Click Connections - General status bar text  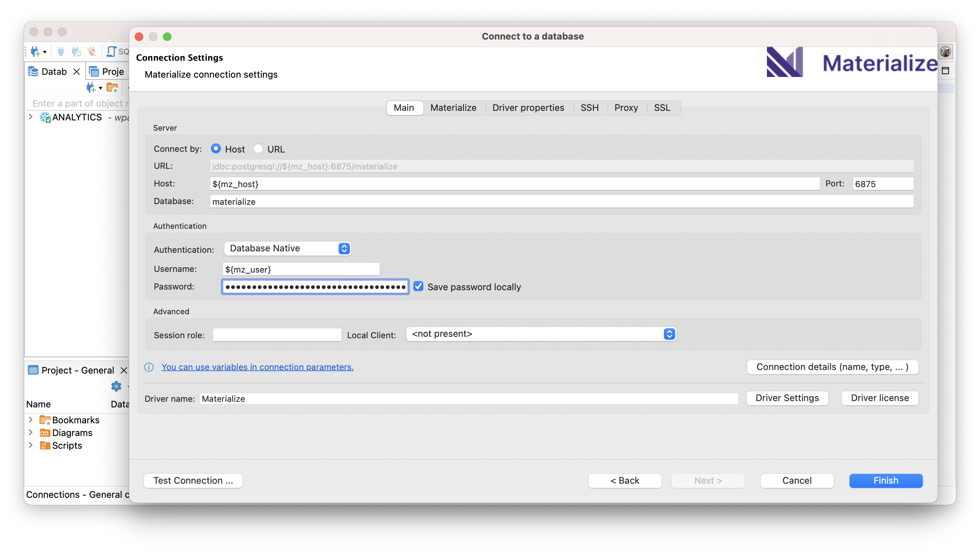click(78, 494)
